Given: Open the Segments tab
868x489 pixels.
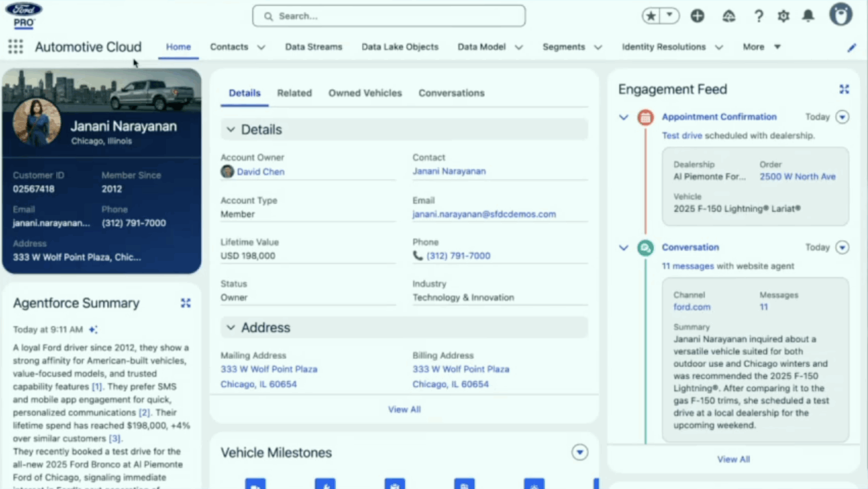Looking at the screenshot, I should pyautogui.click(x=563, y=47).
